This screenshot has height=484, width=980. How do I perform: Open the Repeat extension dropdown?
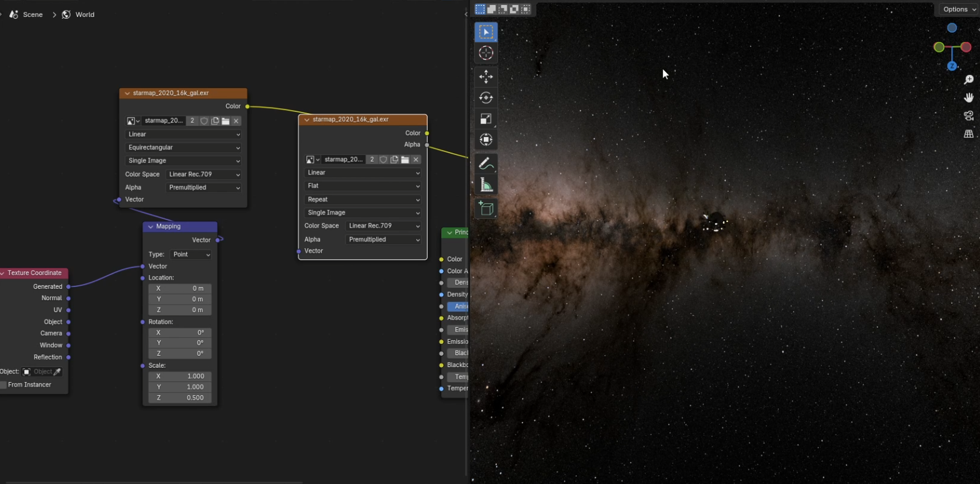coord(363,199)
